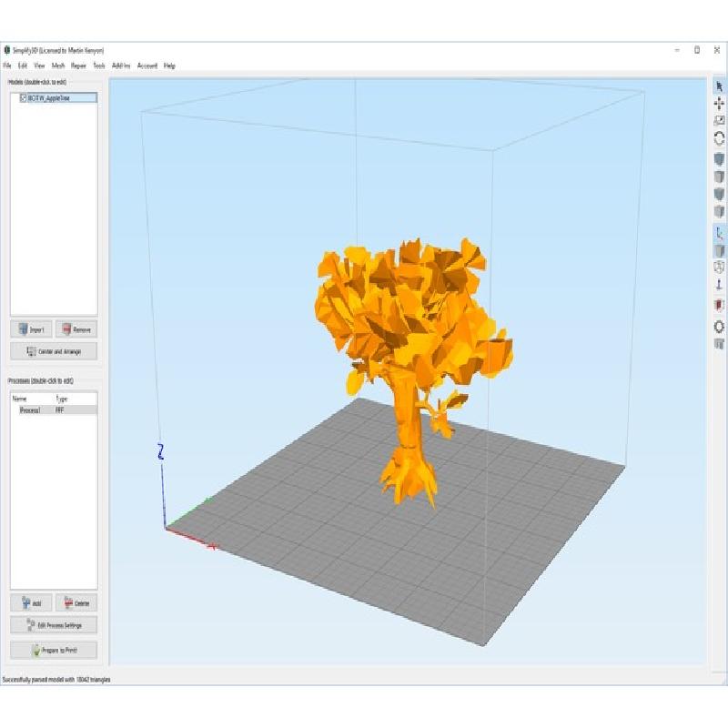
Task: Select Process1 in the processes list
Action: [32, 410]
